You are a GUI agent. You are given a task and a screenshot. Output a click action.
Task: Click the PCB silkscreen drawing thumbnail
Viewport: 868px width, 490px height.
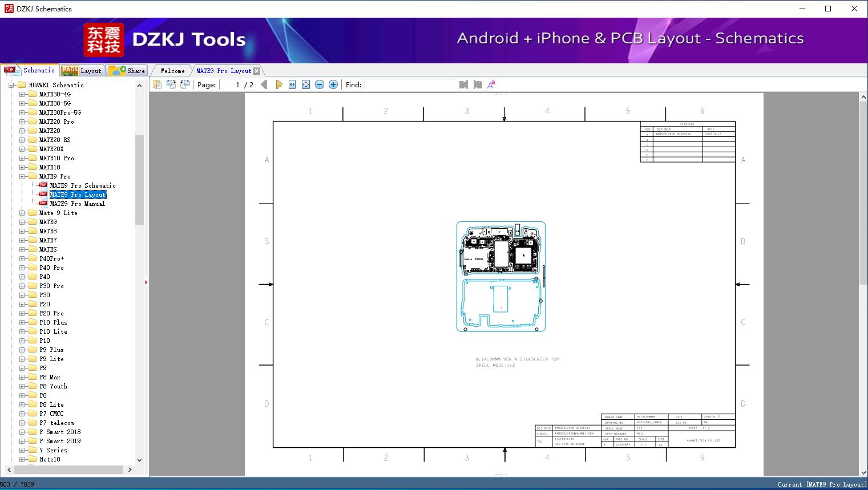click(501, 277)
